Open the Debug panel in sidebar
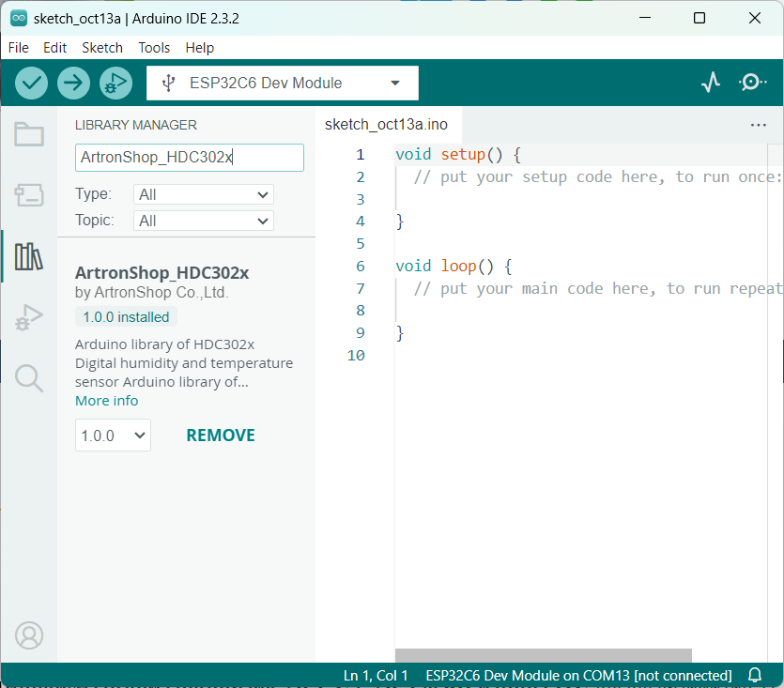This screenshot has width=784, height=688. pyautogui.click(x=29, y=317)
